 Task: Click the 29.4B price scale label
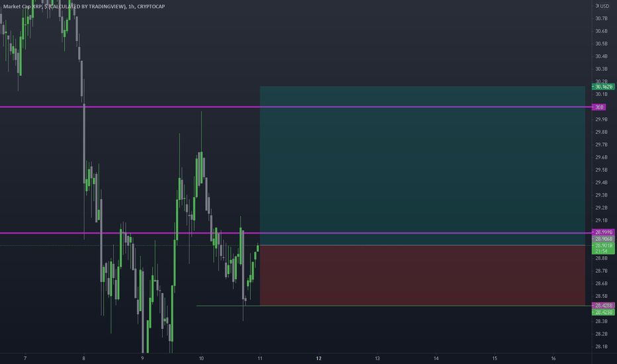601,182
